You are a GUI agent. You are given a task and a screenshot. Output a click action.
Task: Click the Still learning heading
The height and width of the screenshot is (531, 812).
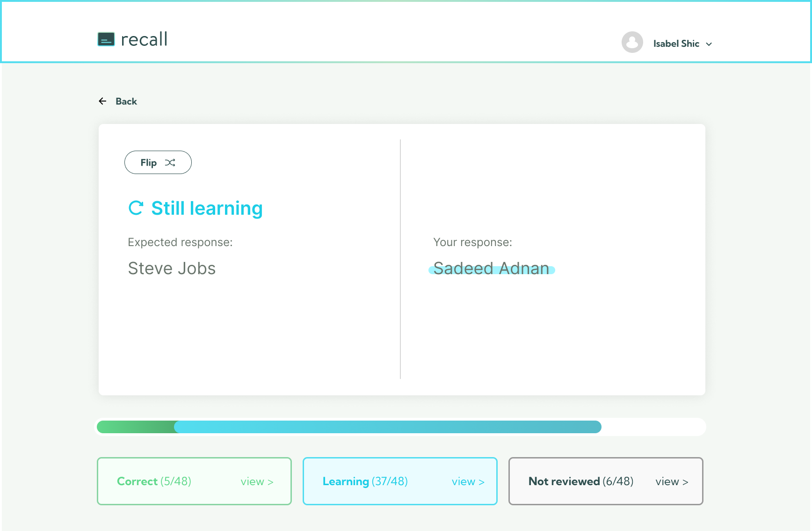[x=207, y=208]
